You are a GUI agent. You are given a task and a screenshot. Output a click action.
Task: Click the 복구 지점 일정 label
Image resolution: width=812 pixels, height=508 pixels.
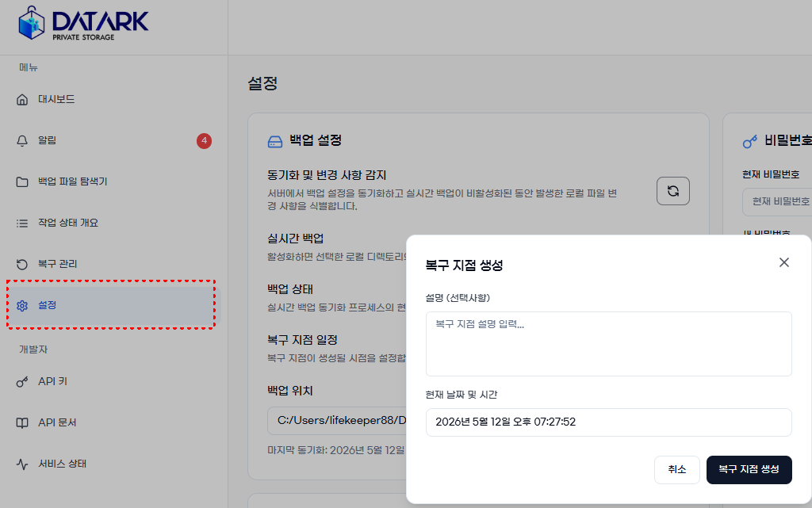[302, 340]
